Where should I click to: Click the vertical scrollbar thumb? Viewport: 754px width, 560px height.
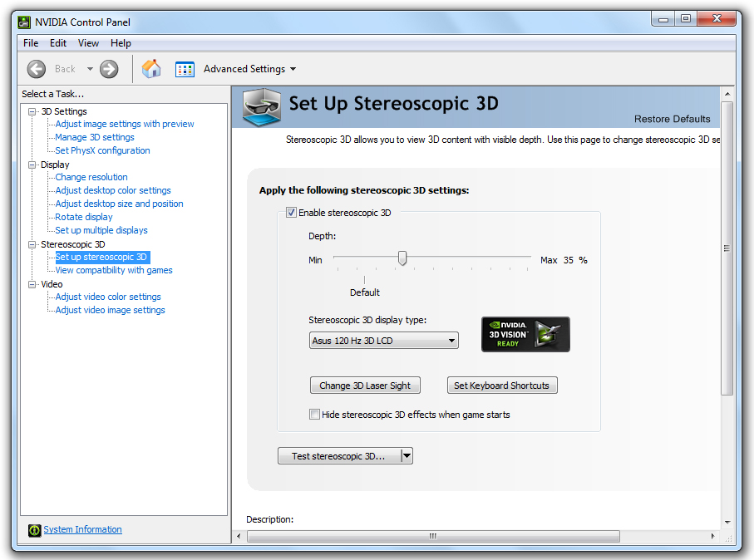727,248
